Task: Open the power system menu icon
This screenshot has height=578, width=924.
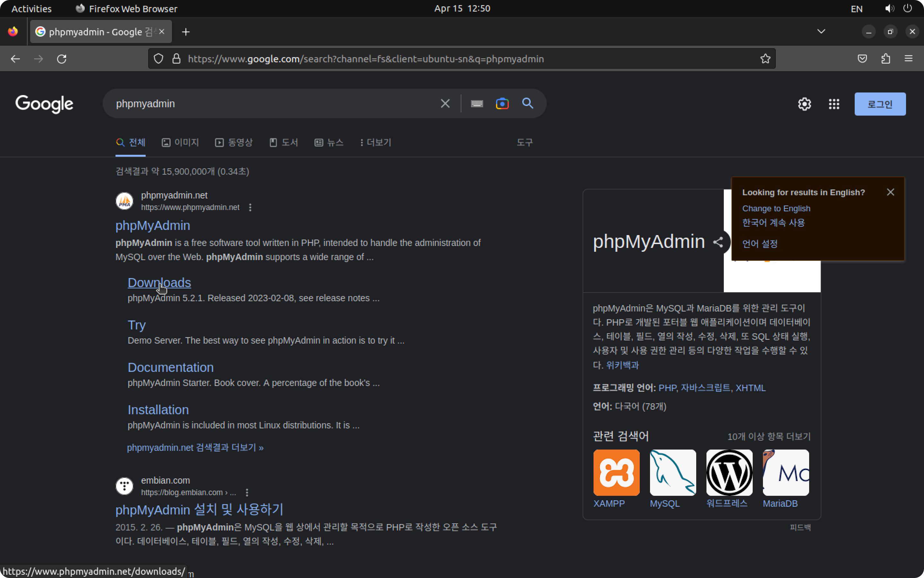Action: [x=908, y=8]
